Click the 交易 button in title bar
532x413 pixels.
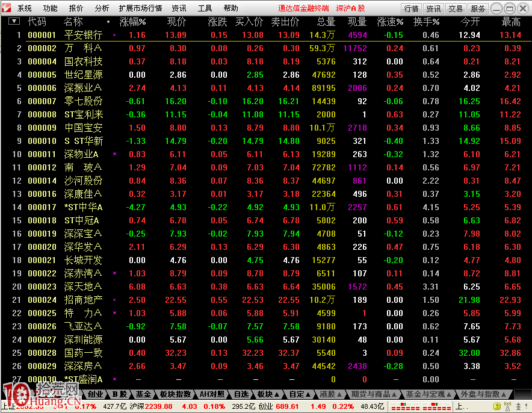456,8
